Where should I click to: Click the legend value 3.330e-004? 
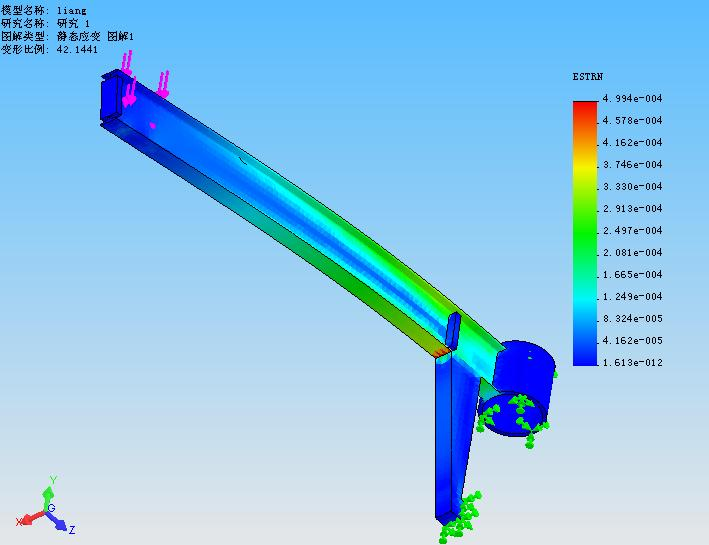click(x=632, y=187)
